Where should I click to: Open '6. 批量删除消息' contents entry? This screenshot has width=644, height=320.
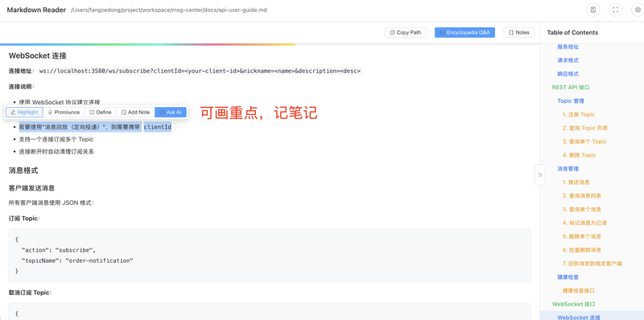click(582, 250)
